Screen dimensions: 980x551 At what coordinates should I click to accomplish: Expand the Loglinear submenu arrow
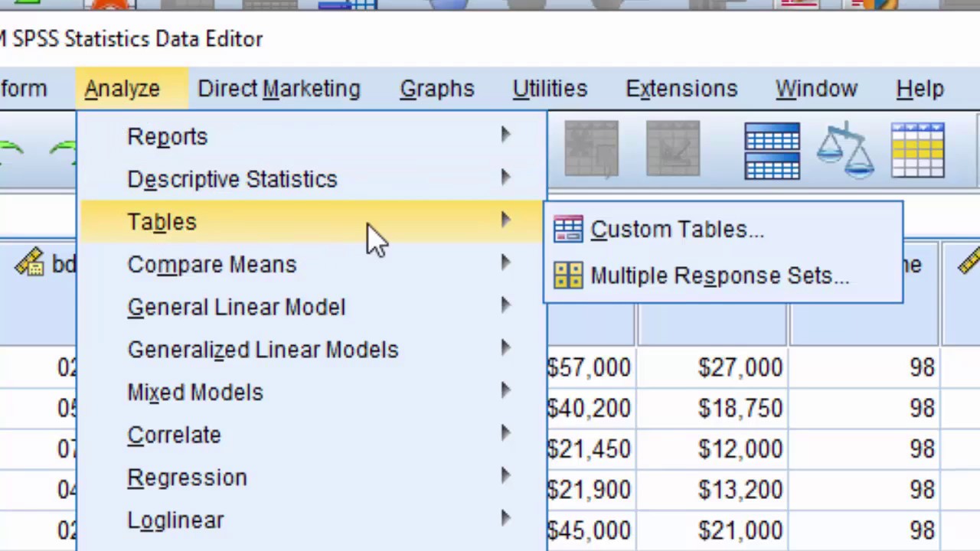coord(505,519)
